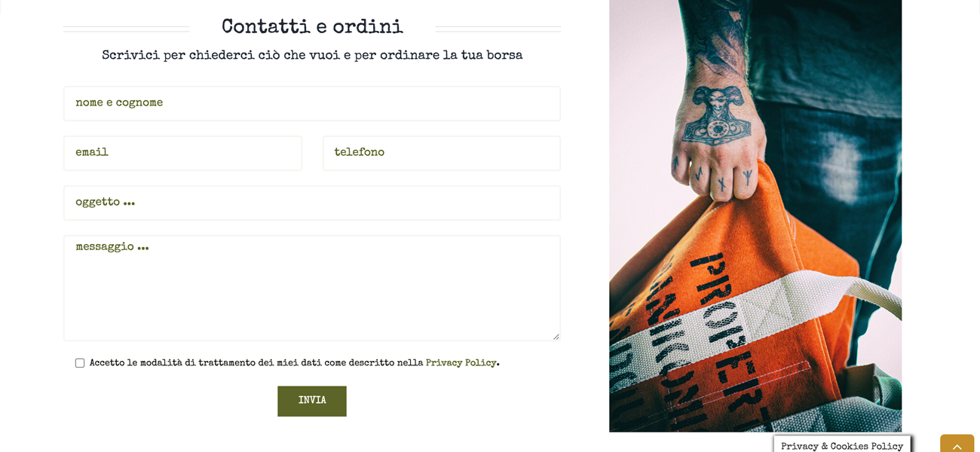The width and height of the screenshot is (980, 452).
Task: Click decorative lines right of heading
Action: (x=498, y=29)
